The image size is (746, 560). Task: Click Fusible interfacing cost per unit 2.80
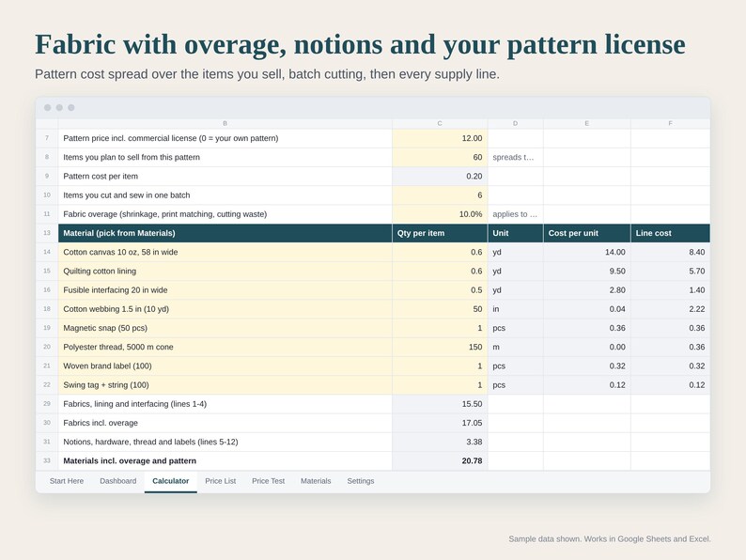click(587, 290)
